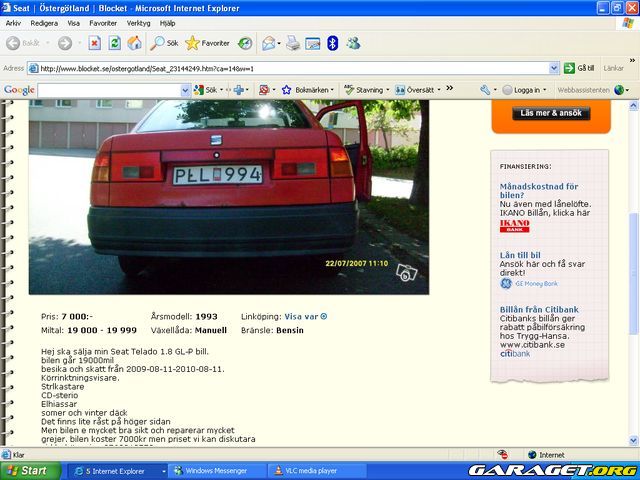The height and width of the screenshot is (480, 640).
Task: Open the Arkiv menu
Action: coord(13,23)
